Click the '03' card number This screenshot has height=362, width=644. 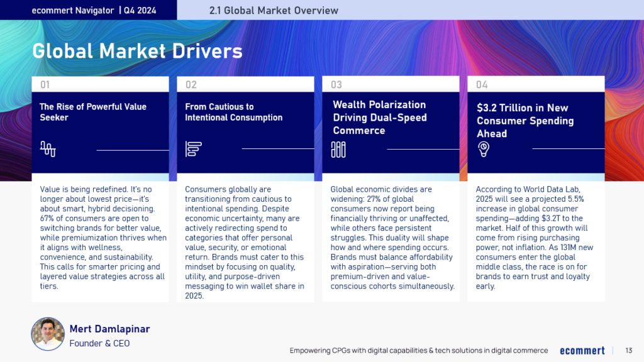click(x=336, y=85)
